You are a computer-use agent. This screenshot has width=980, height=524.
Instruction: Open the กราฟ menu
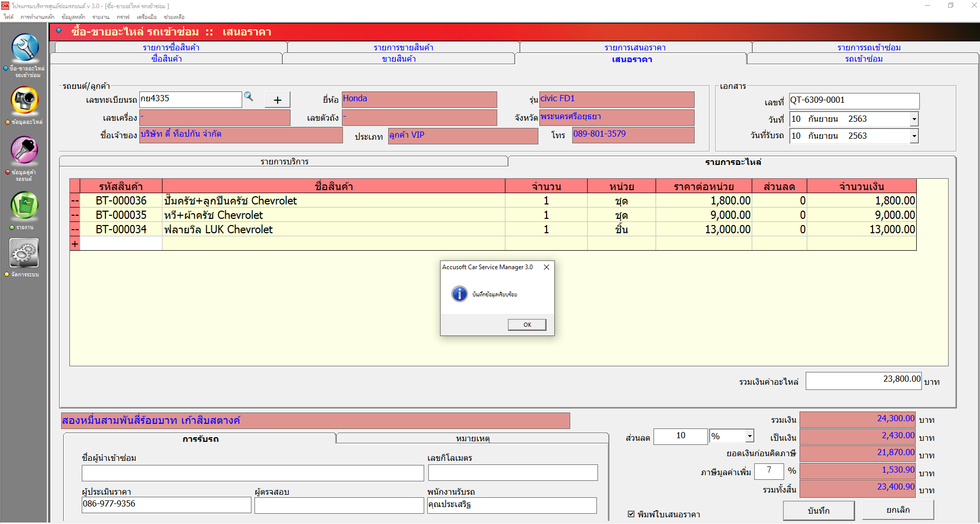[123, 17]
